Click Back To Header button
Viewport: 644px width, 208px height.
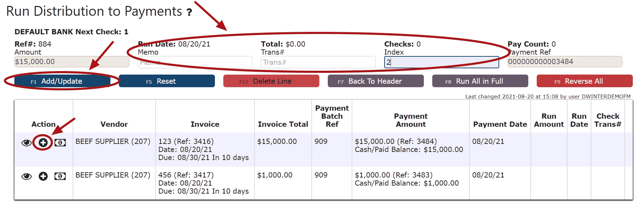pos(375,81)
